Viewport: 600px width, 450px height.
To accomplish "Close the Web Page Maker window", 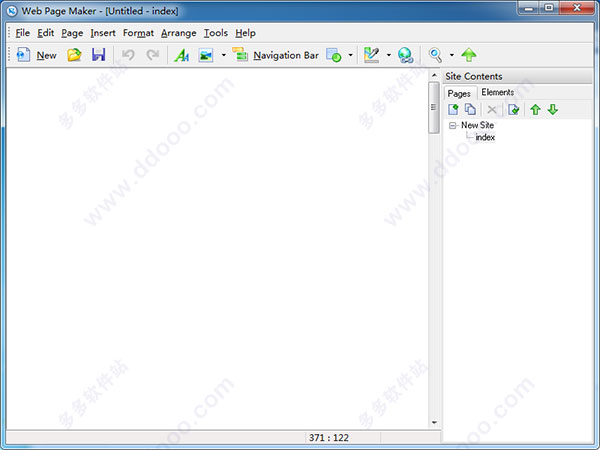I will click(x=577, y=8).
